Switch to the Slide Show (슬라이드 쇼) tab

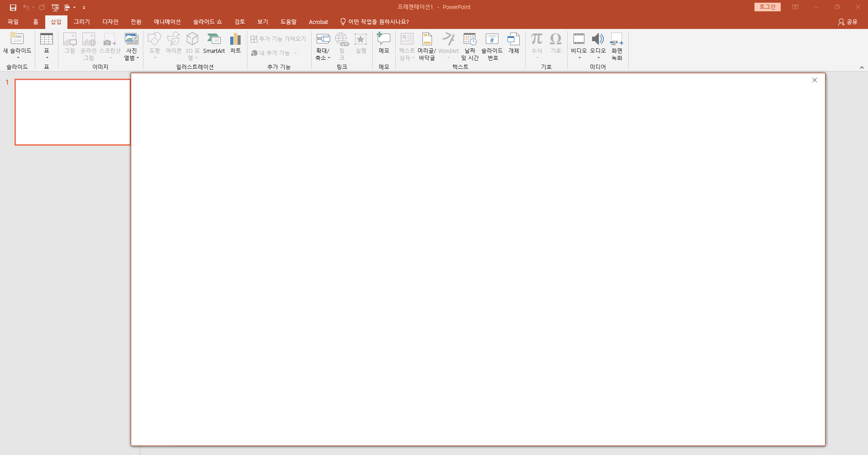tap(208, 22)
